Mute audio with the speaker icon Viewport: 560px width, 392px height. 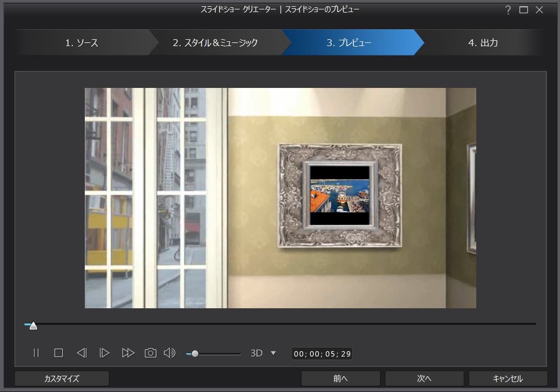tap(170, 353)
